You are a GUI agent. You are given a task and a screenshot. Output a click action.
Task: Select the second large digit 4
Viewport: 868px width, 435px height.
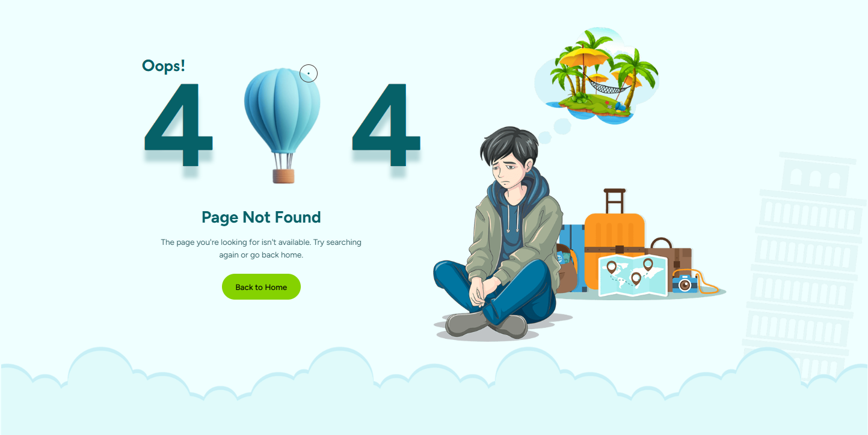point(386,125)
